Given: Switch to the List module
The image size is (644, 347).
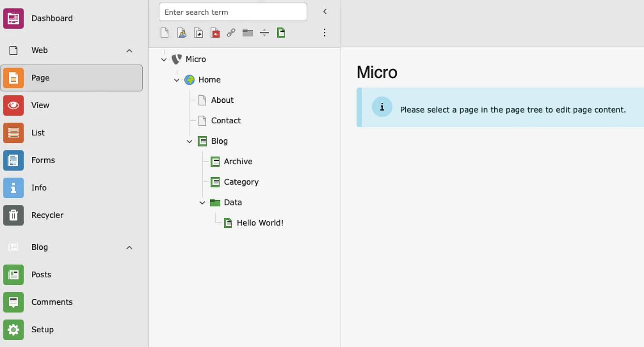Looking at the screenshot, I should (x=38, y=133).
